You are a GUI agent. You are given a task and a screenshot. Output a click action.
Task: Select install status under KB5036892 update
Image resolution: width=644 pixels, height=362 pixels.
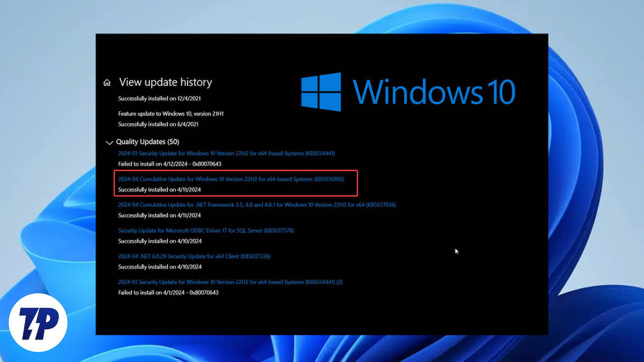point(160,189)
